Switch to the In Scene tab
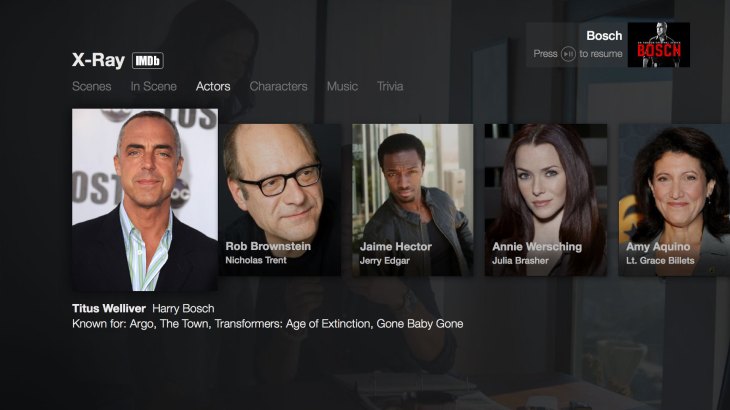The image size is (730, 410). [x=154, y=86]
